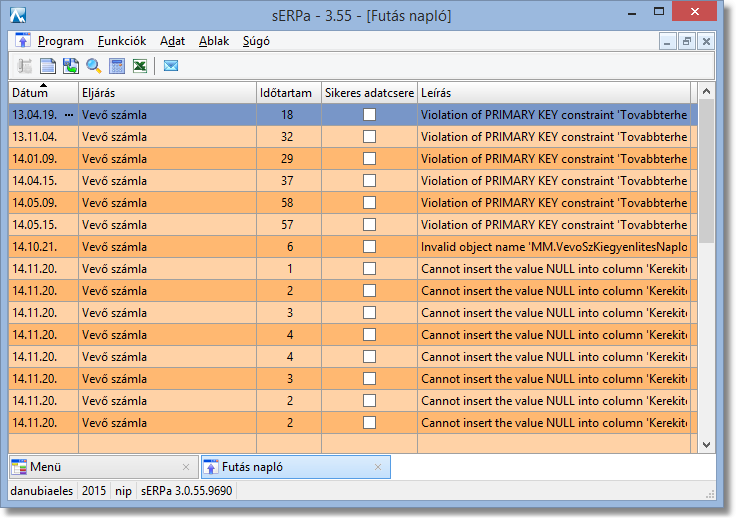
Task: Toggle the checkbox in the 14.10.21. row
Action: pyautogui.click(x=369, y=246)
